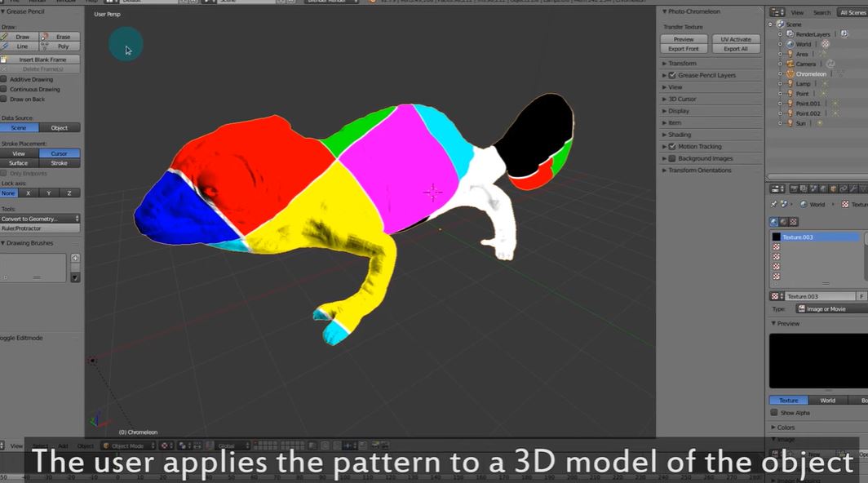Click the UV Activate button

(736, 39)
